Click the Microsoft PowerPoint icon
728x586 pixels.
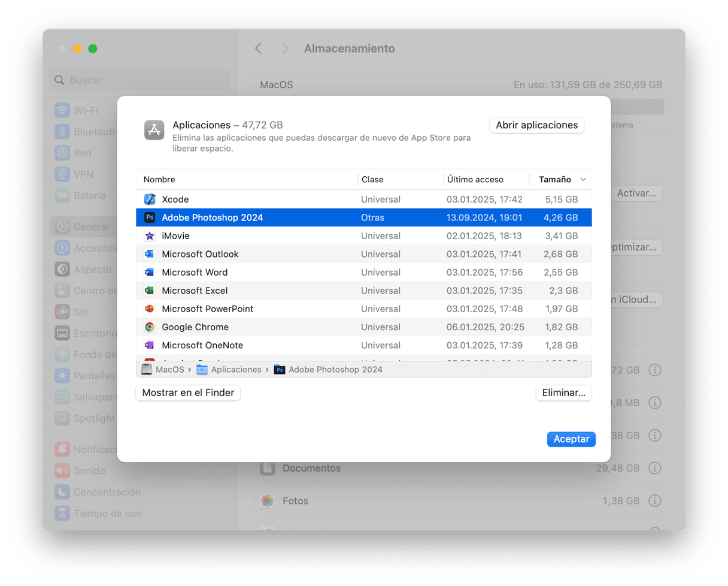click(150, 309)
